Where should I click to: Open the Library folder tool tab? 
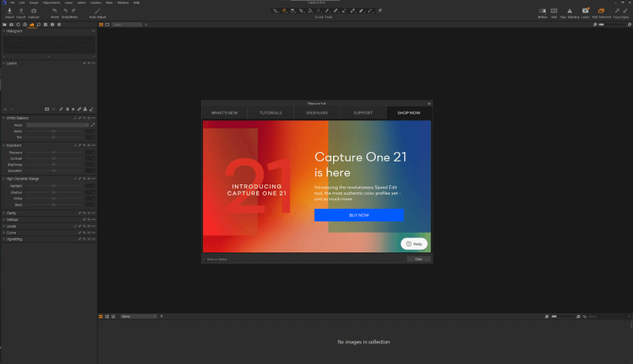click(x=5, y=25)
